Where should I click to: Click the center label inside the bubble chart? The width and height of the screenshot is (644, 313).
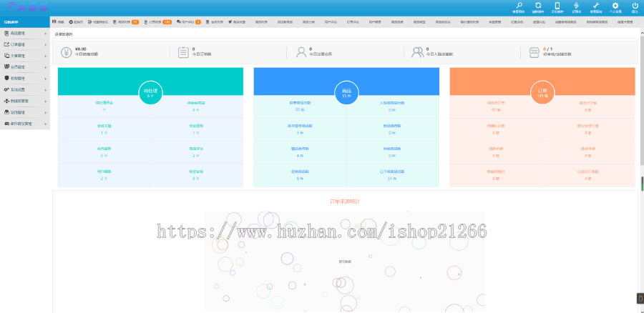[345, 262]
